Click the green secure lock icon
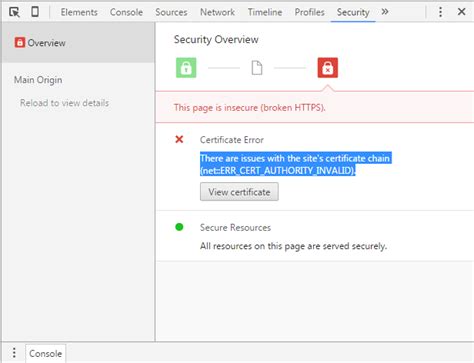 pos(186,68)
